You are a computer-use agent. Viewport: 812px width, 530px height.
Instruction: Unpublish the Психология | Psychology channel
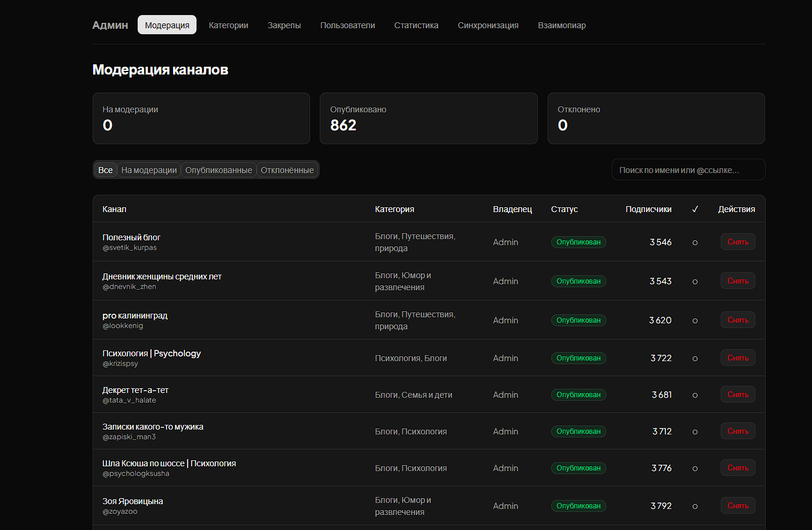737,358
